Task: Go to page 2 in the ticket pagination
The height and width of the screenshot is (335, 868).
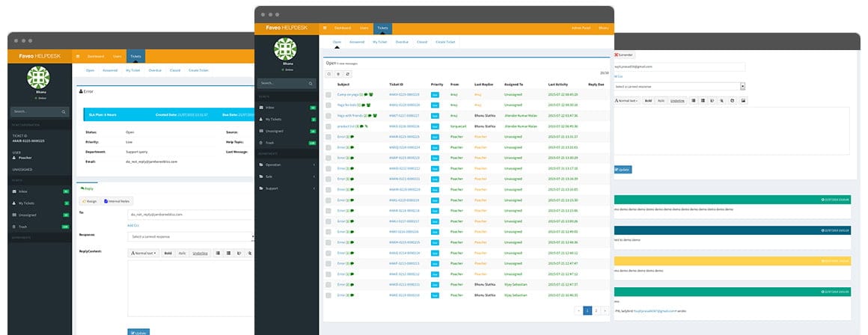Action: pyautogui.click(x=596, y=310)
